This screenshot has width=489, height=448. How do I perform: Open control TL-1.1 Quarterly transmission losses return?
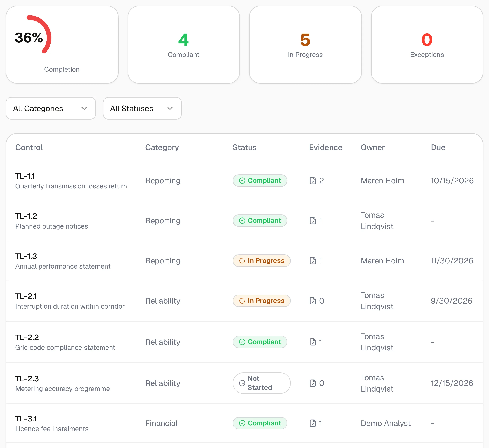pos(71,181)
